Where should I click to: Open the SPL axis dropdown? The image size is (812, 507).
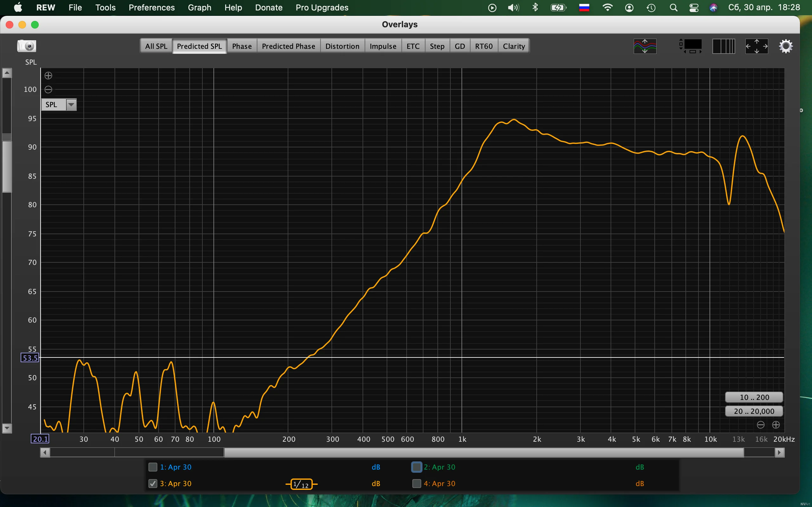click(71, 105)
